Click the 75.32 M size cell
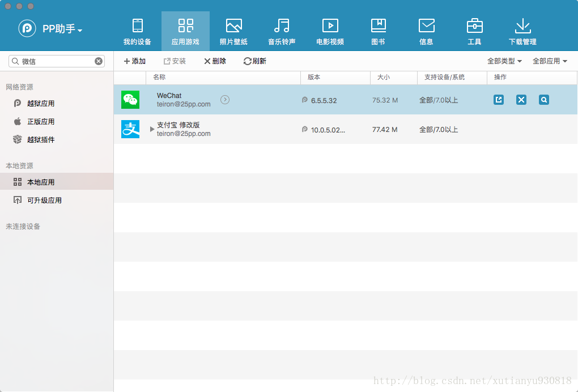Image resolution: width=578 pixels, height=392 pixels. 385,100
